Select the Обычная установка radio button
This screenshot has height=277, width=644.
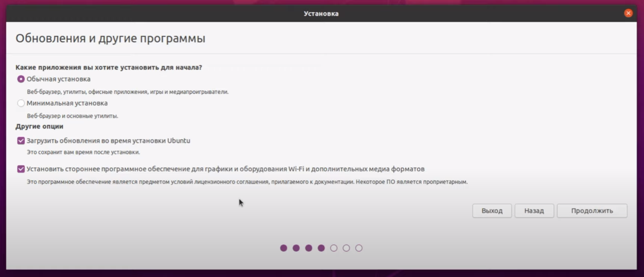(21, 79)
